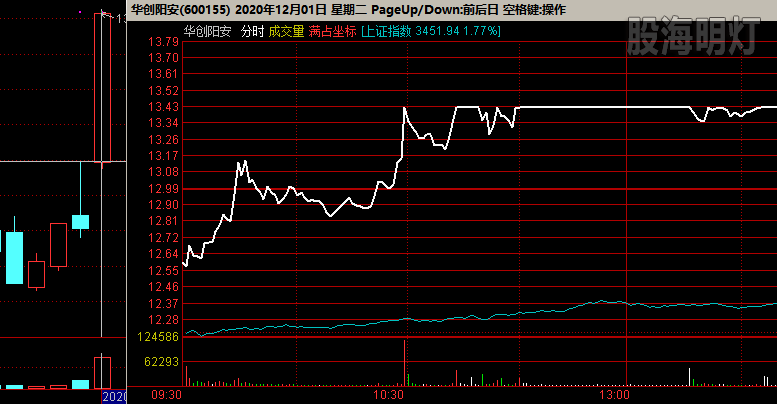Click the 上证指数 3451.94 1.77% label

click(431, 32)
